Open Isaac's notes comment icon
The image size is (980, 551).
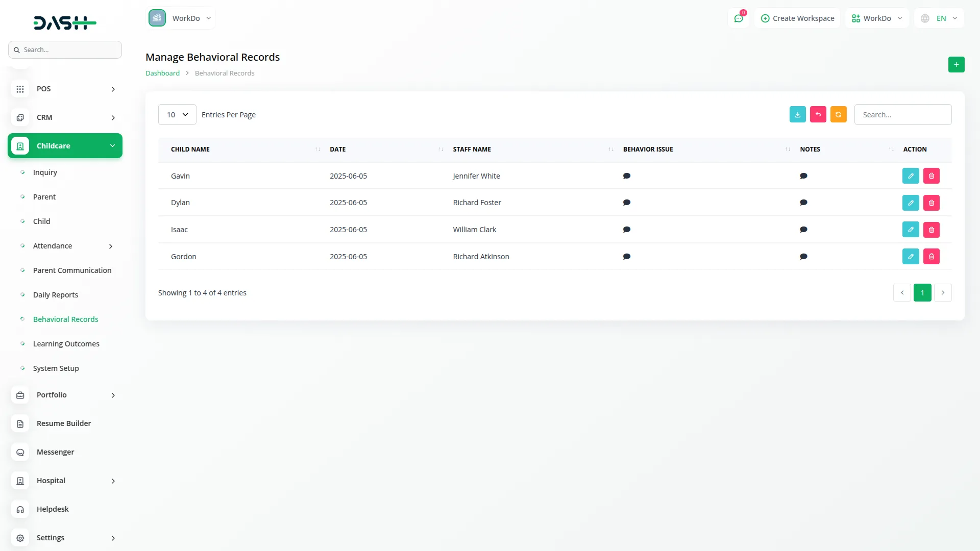pos(803,230)
